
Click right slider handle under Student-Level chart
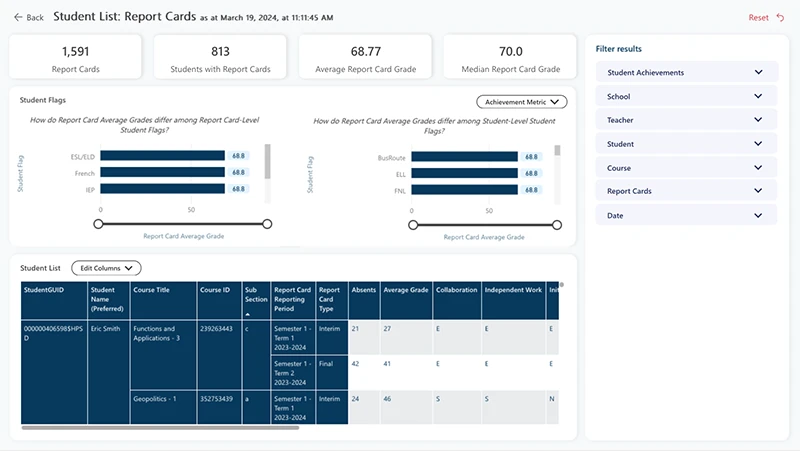[x=557, y=225]
